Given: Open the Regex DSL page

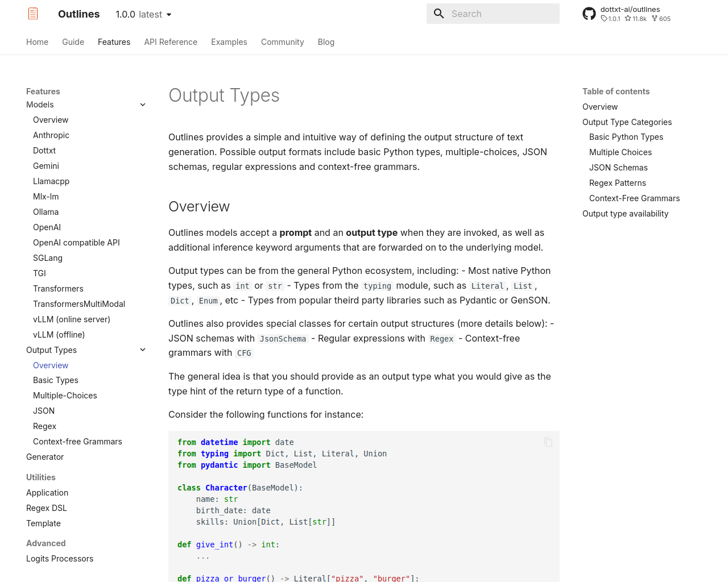Looking at the screenshot, I should (47, 508).
